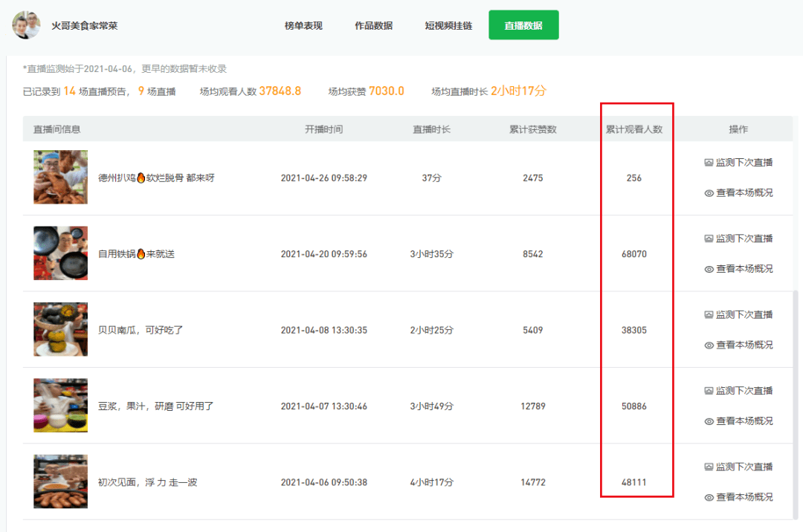803x532 pixels.
Task: Click 查看本场概况 for the 豆浆 livestream
Action: 744,421
